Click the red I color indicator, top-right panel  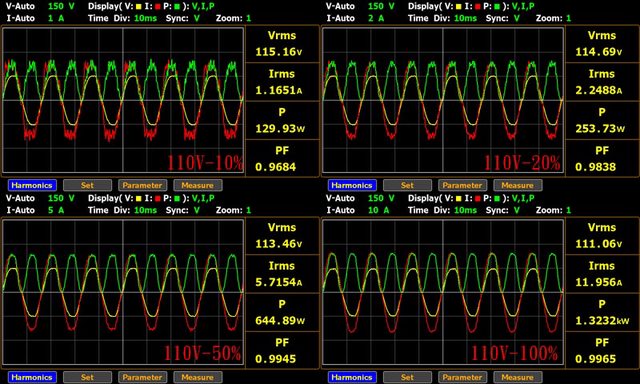478,7
